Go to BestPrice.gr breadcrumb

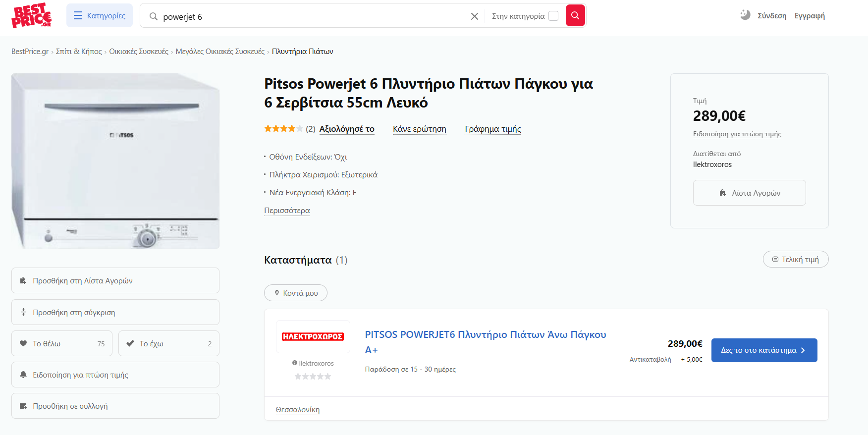(x=30, y=52)
